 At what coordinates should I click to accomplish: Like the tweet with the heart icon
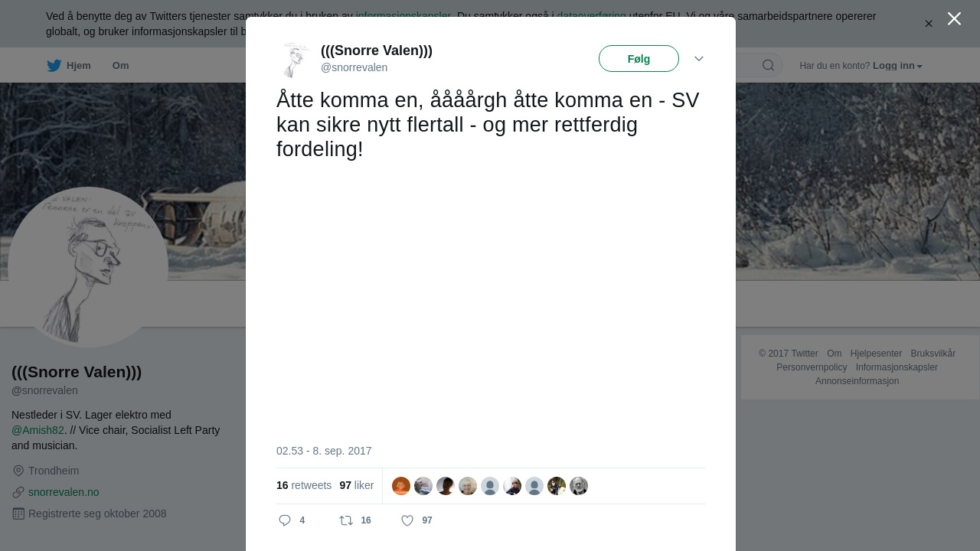pyautogui.click(x=407, y=520)
